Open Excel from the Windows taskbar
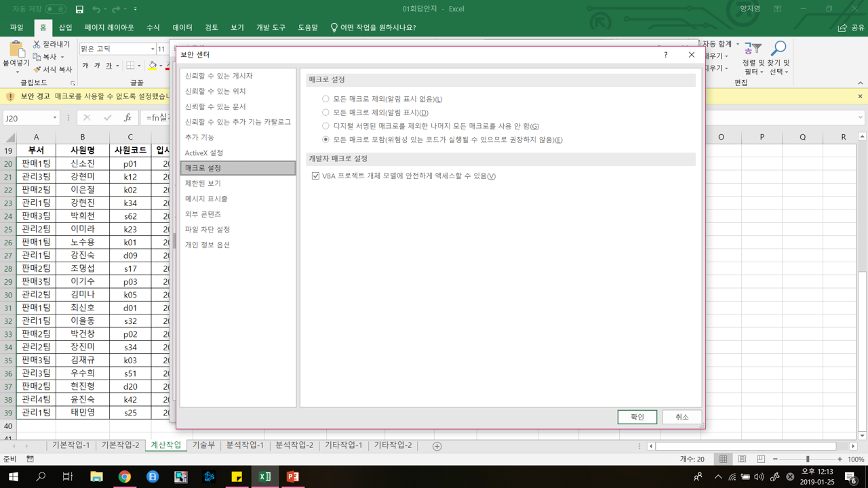The width and height of the screenshot is (868, 488). pyautogui.click(x=264, y=476)
